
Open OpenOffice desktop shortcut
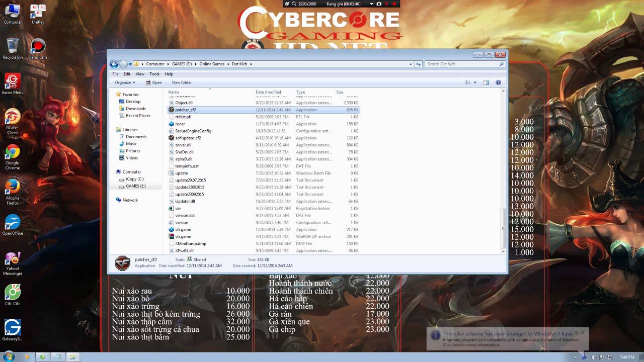tap(13, 225)
